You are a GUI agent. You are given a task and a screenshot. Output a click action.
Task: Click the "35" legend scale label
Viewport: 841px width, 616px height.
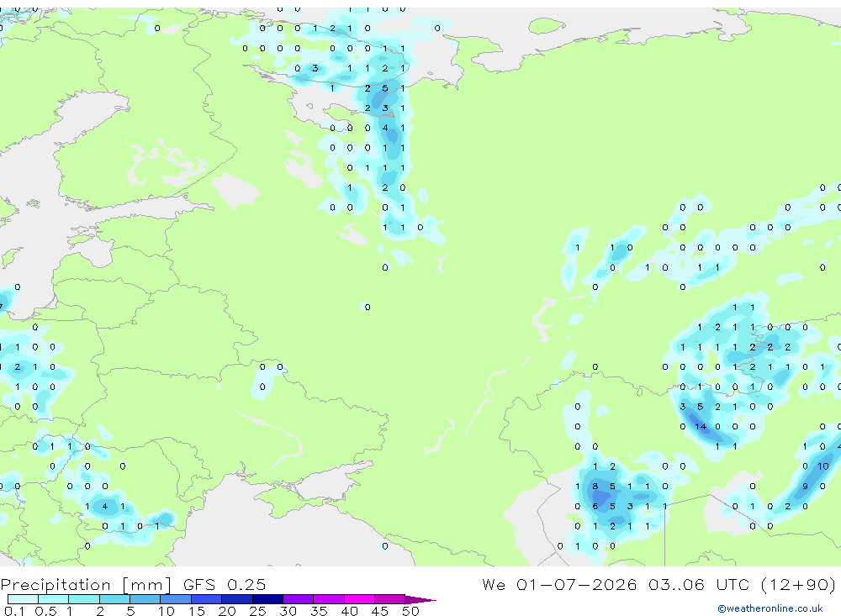point(319,611)
